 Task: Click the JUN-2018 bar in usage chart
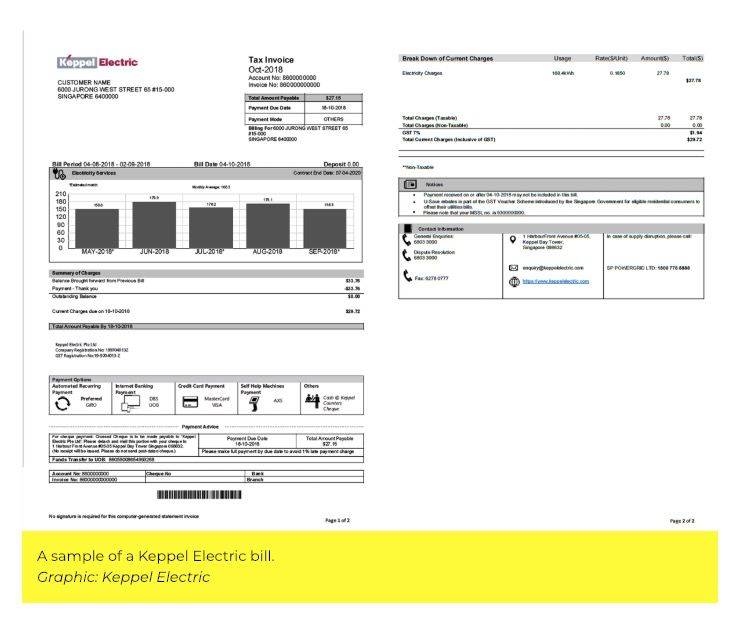(x=154, y=224)
